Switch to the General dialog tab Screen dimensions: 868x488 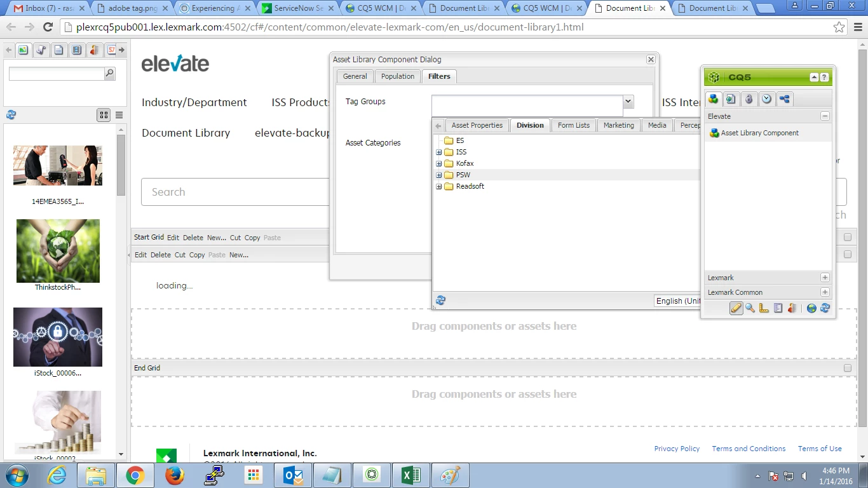coord(355,76)
